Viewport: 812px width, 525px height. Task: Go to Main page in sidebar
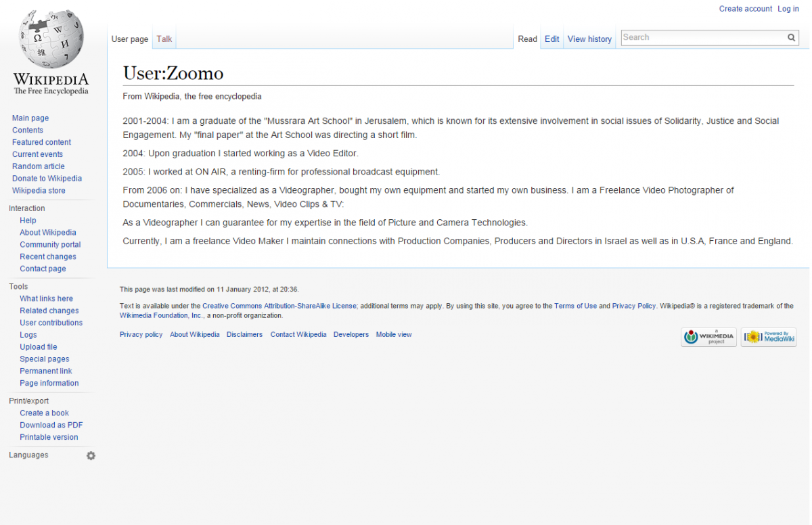pos(30,118)
